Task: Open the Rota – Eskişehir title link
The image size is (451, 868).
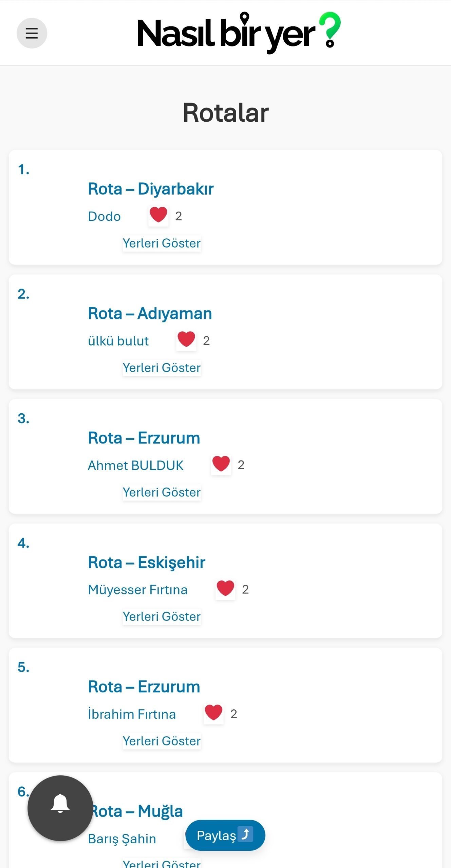Action: point(147,563)
